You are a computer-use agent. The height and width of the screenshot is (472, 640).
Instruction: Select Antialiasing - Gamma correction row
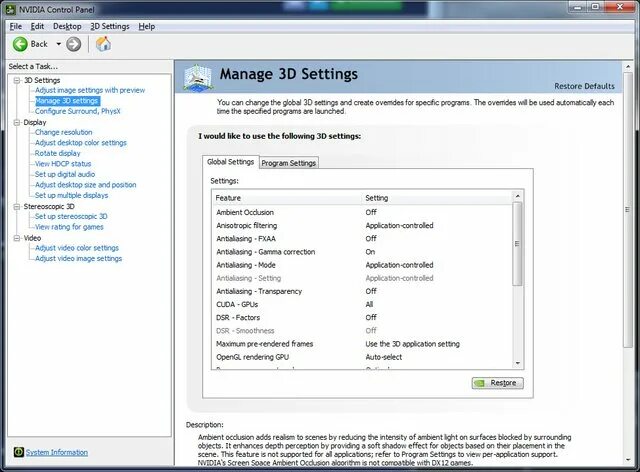tap(363, 252)
